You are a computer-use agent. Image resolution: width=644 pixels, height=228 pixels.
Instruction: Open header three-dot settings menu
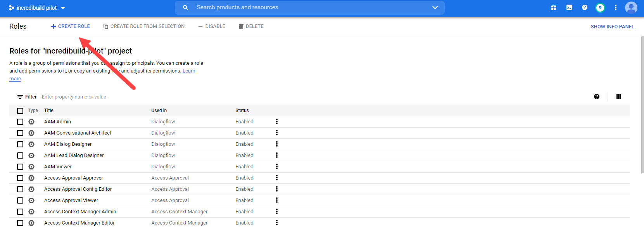(x=616, y=7)
